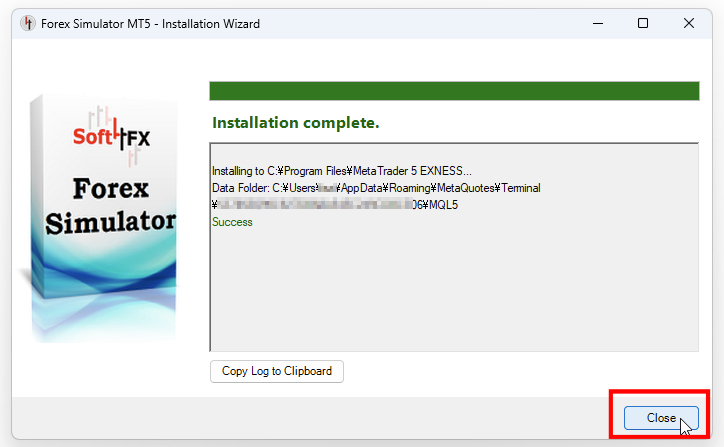
Task: Click the 'Success' log line
Action: pos(232,222)
